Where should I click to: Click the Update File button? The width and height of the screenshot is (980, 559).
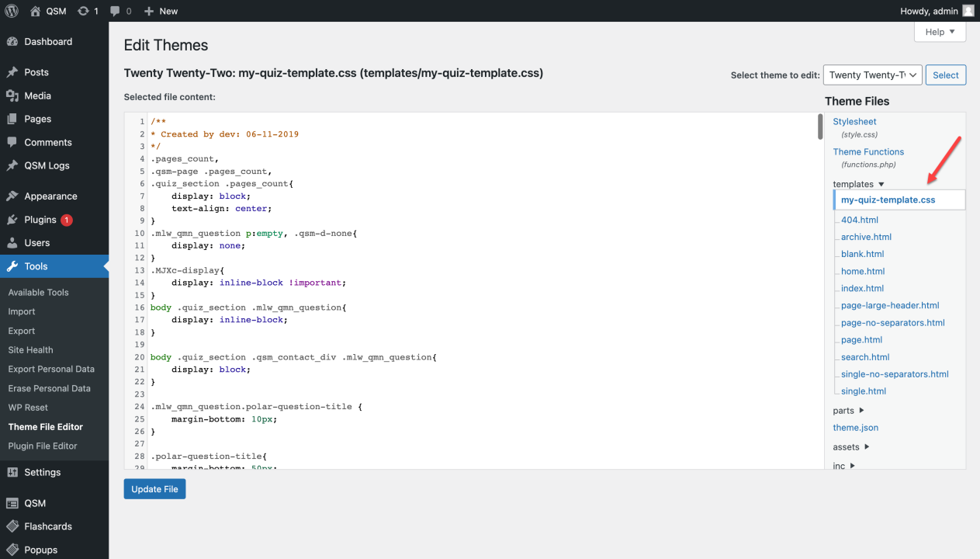tap(154, 488)
